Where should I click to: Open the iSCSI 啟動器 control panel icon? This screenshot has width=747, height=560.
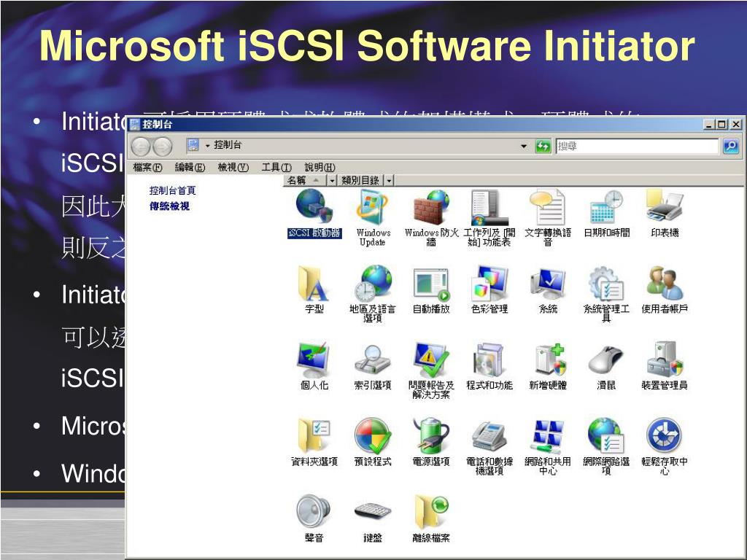[x=314, y=214]
